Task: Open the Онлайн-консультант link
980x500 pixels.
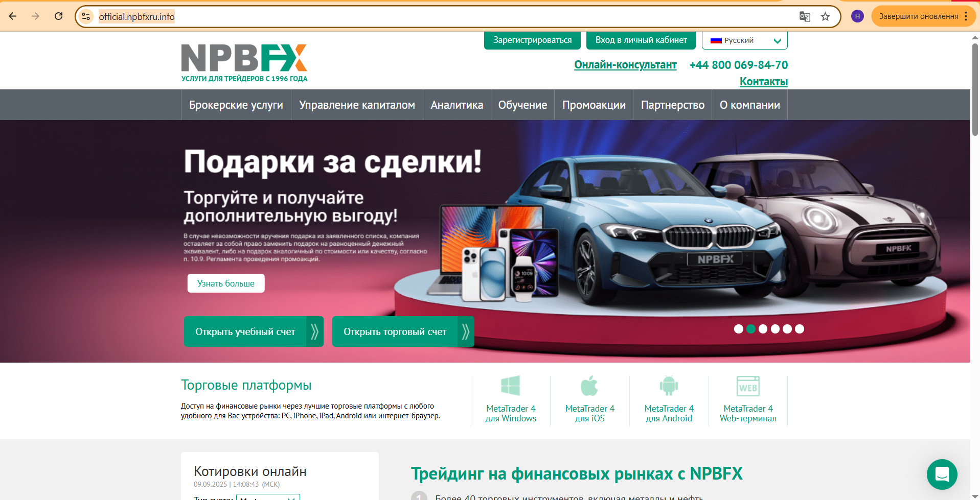Action: point(625,65)
